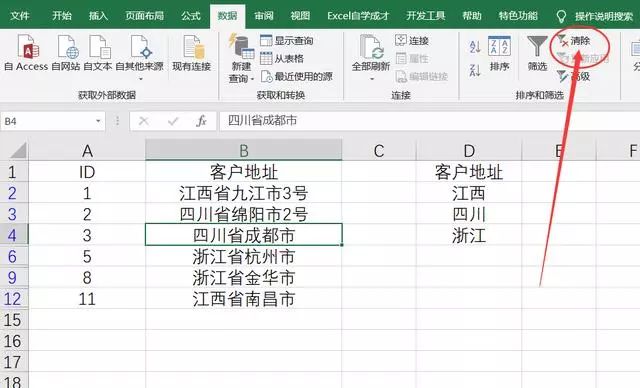The image size is (640, 388).
Task: Click the lightbulb search icon
Action: point(562,16)
